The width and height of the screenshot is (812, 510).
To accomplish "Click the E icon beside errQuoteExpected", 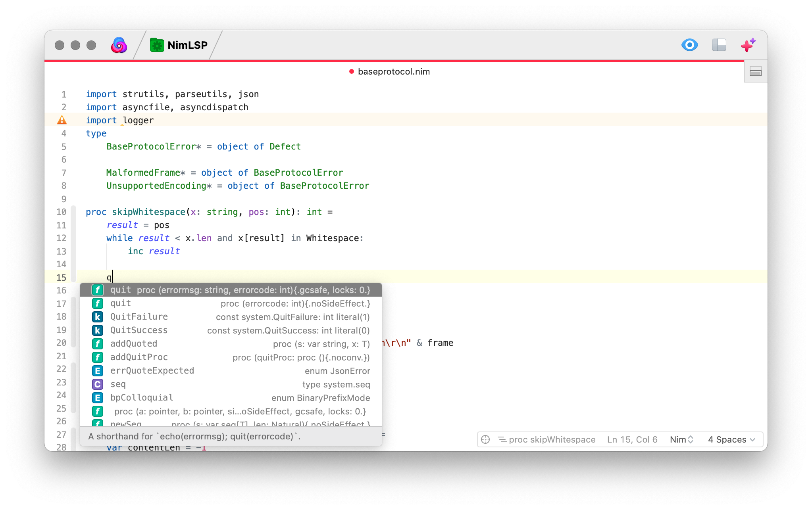I will [98, 371].
